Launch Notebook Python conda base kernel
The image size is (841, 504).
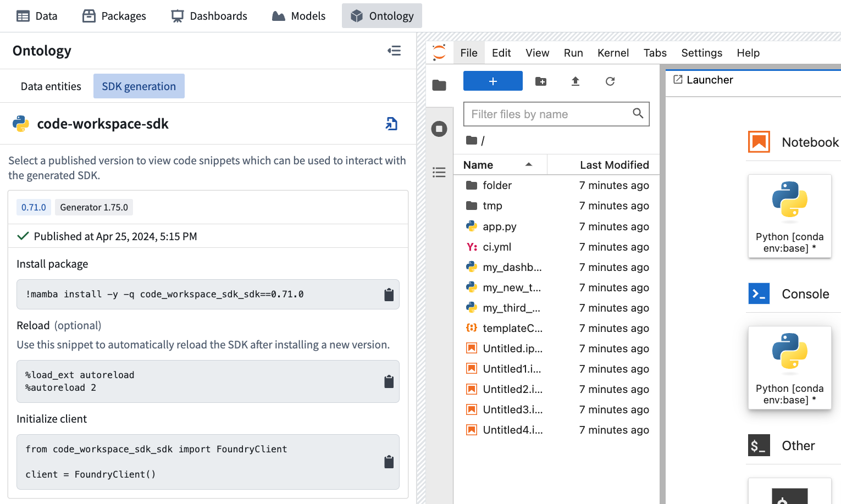click(789, 216)
